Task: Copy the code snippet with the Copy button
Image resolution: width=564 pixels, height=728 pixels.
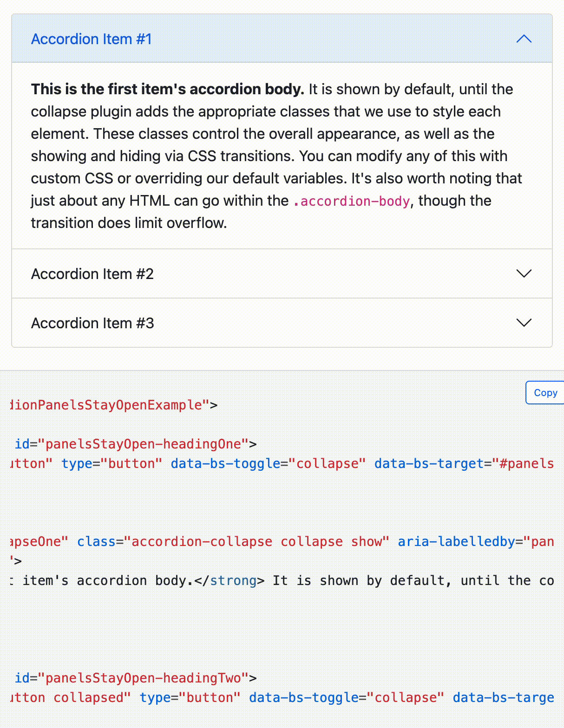Action: click(x=545, y=393)
